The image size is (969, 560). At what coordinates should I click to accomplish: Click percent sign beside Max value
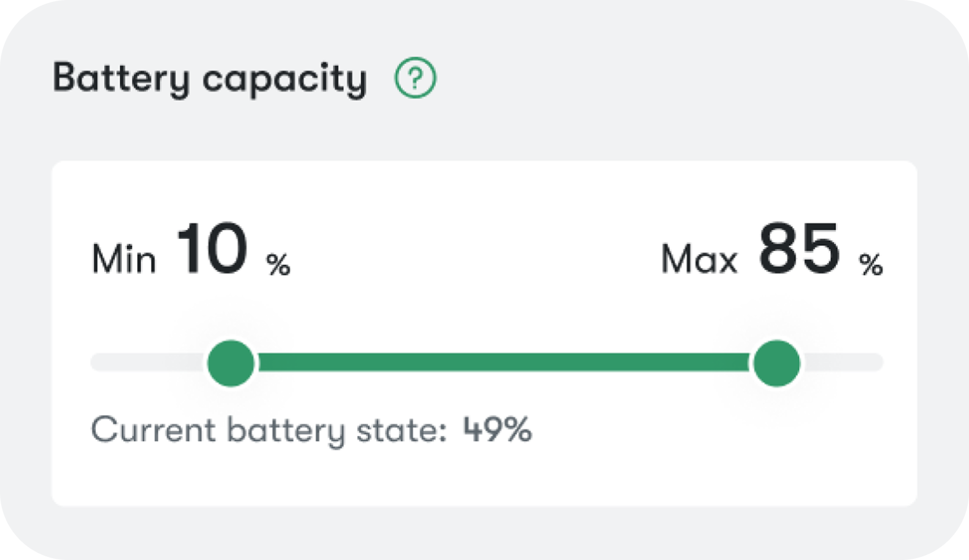pyautogui.click(x=871, y=265)
